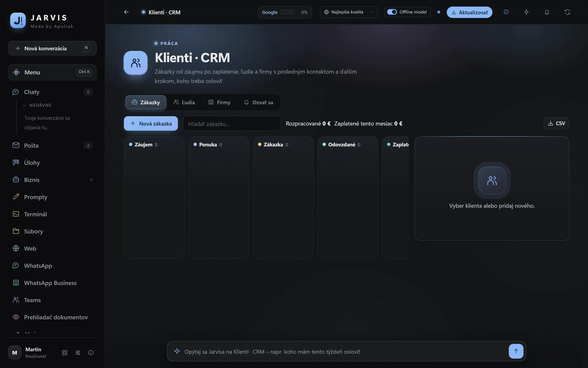This screenshot has width=588, height=368.
Task: Open the grid apps icon near Martin
Action: click(x=65, y=353)
